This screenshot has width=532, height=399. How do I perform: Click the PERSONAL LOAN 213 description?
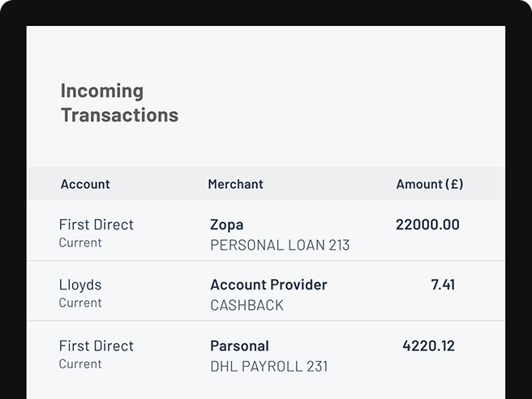pos(280,245)
